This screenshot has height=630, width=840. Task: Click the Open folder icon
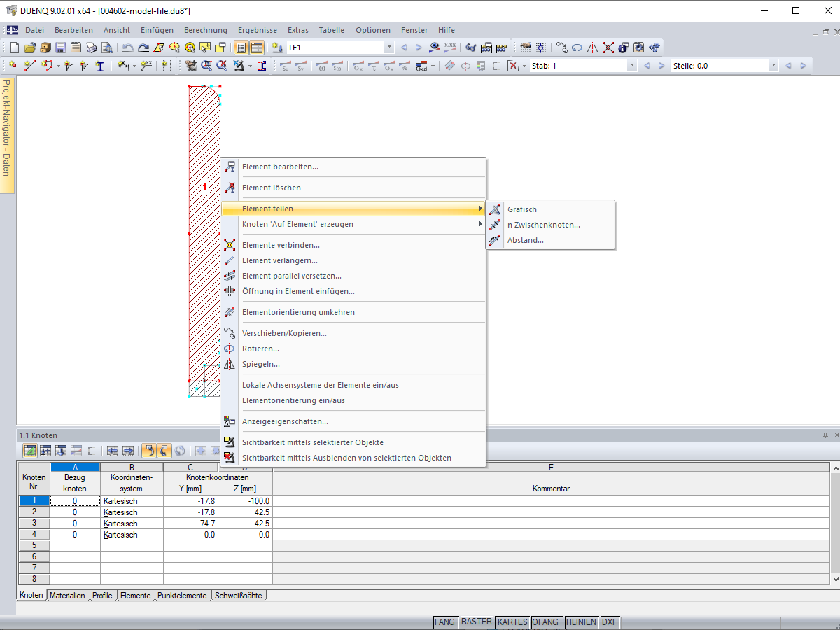(x=30, y=48)
